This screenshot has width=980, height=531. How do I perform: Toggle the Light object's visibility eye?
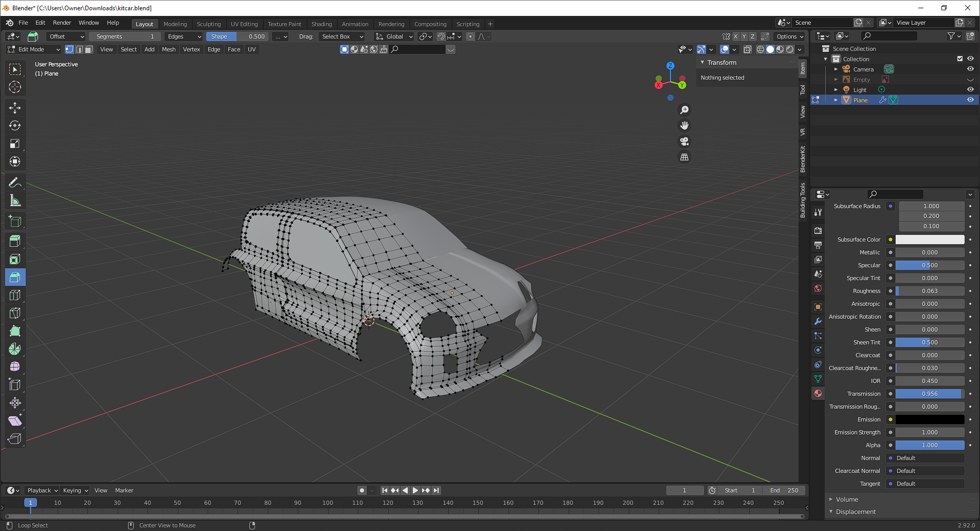pyautogui.click(x=970, y=89)
